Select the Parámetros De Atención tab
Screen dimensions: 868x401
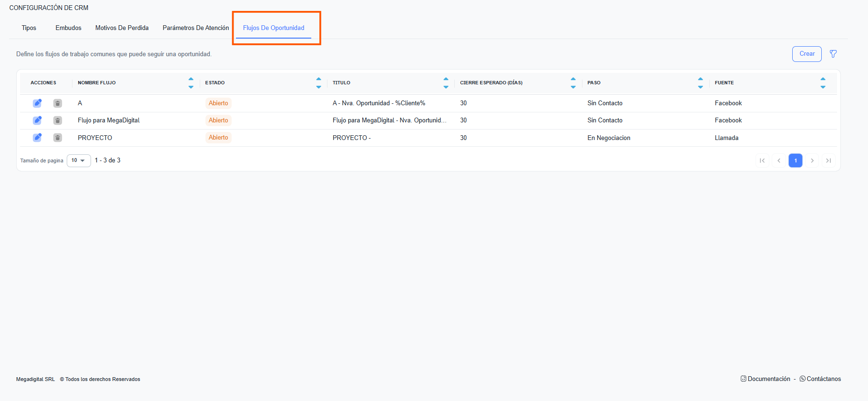coord(195,28)
